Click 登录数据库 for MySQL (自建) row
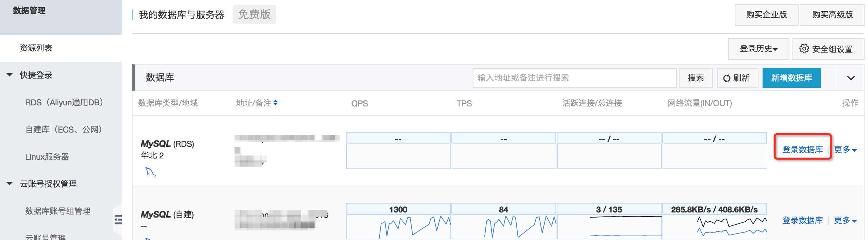Image resolution: width=868 pixels, height=240 pixels. pyautogui.click(x=803, y=220)
